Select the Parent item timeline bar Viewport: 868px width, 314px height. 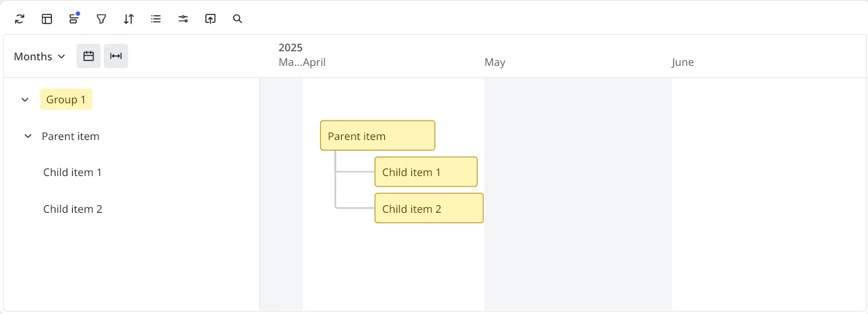click(378, 136)
